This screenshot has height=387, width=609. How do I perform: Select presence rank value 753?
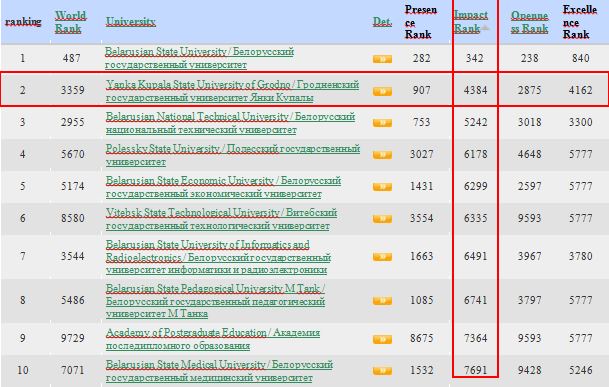pyautogui.click(x=422, y=122)
